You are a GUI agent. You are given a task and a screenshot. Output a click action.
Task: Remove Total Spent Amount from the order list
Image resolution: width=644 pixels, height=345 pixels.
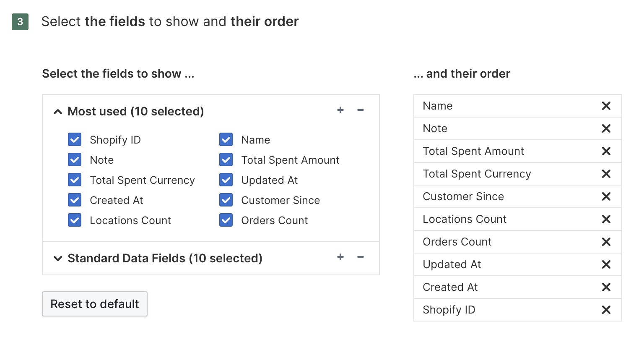[x=606, y=151]
